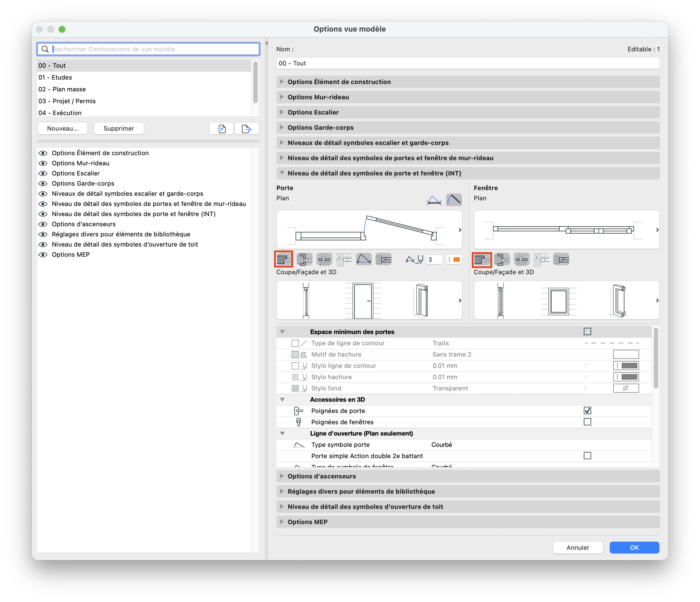Toggle eye for Options Garde-corps
The image size is (700, 602).
(x=43, y=184)
